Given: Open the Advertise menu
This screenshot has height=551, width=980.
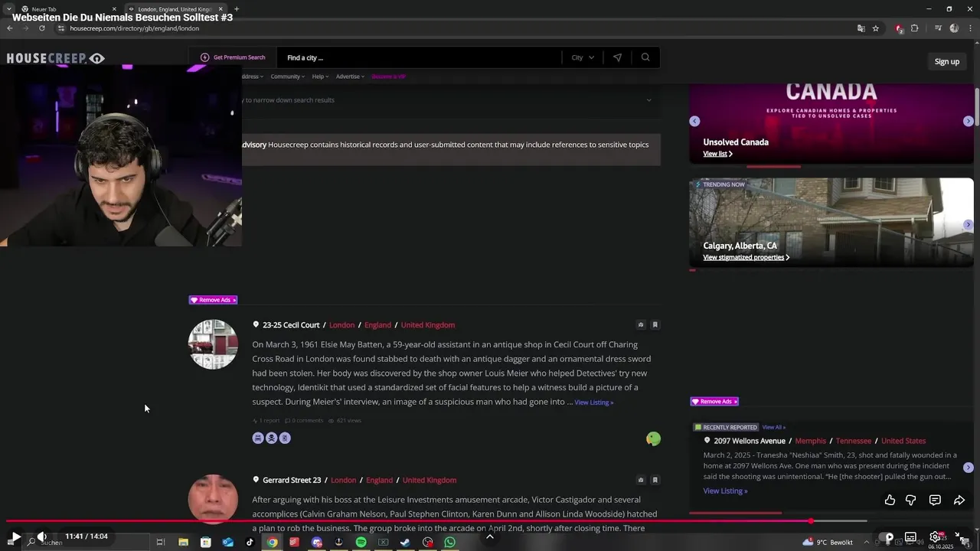Looking at the screenshot, I should (350, 77).
